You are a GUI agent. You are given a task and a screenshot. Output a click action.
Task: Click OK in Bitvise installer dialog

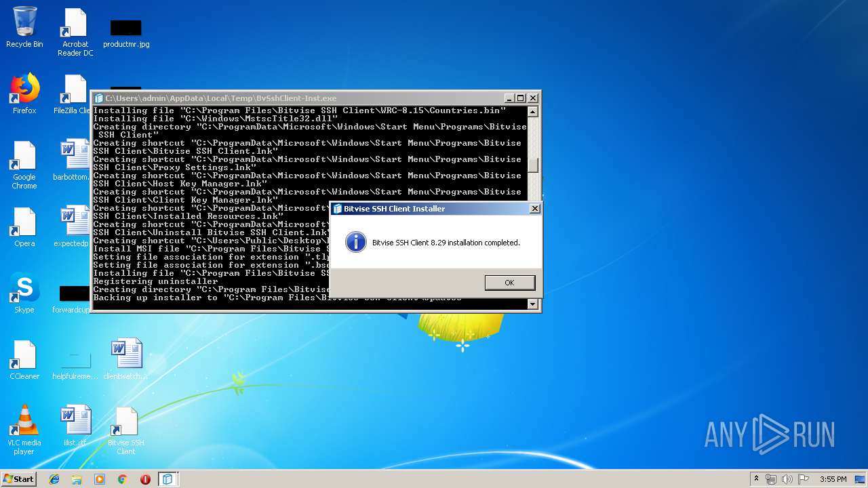(x=510, y=283)
